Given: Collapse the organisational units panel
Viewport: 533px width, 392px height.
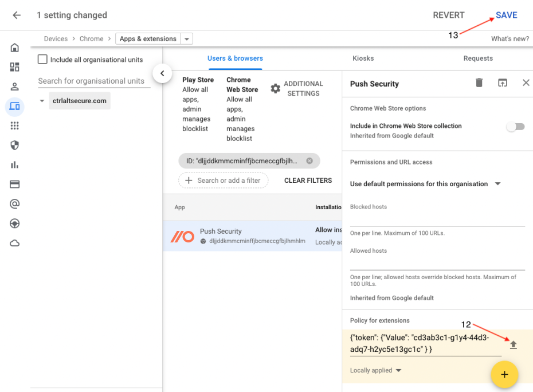Looking at the screenshot, I should click(162, 73).
